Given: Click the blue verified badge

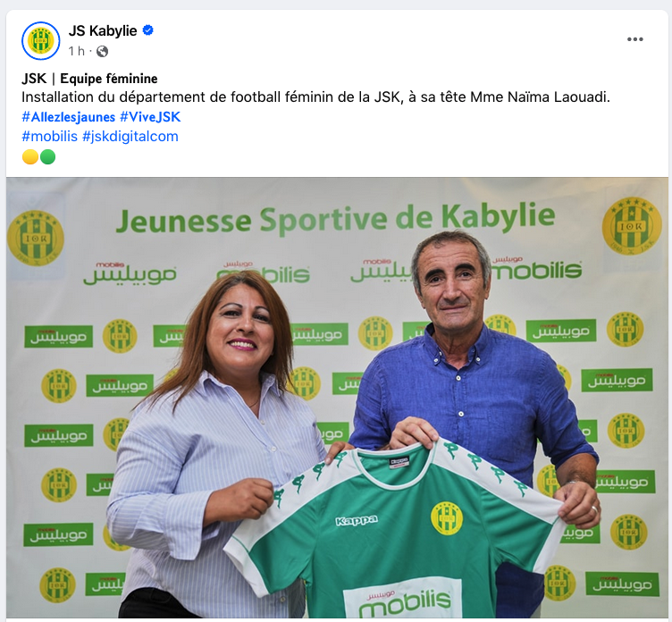Looking at the screenshot, I should [x=147, y=30].
